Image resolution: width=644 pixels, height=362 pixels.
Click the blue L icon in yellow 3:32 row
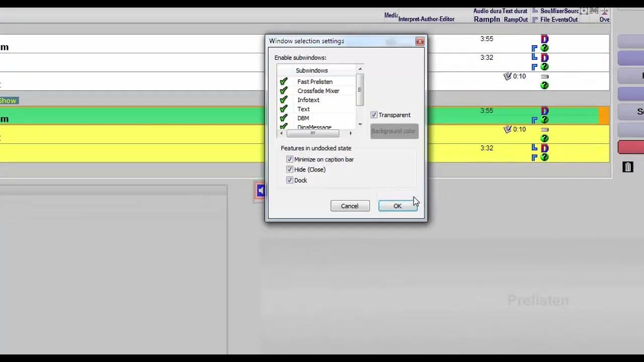click(x=534, y=148)
